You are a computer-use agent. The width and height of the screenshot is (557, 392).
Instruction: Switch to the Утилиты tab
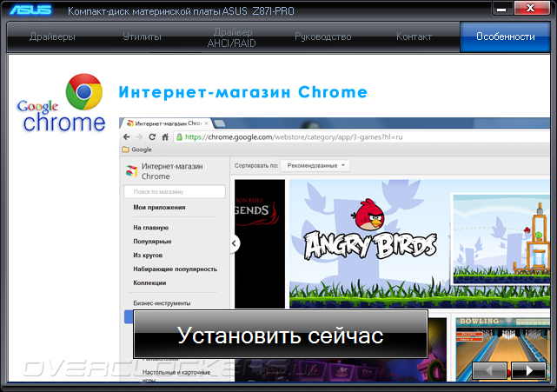click(142, 37)
